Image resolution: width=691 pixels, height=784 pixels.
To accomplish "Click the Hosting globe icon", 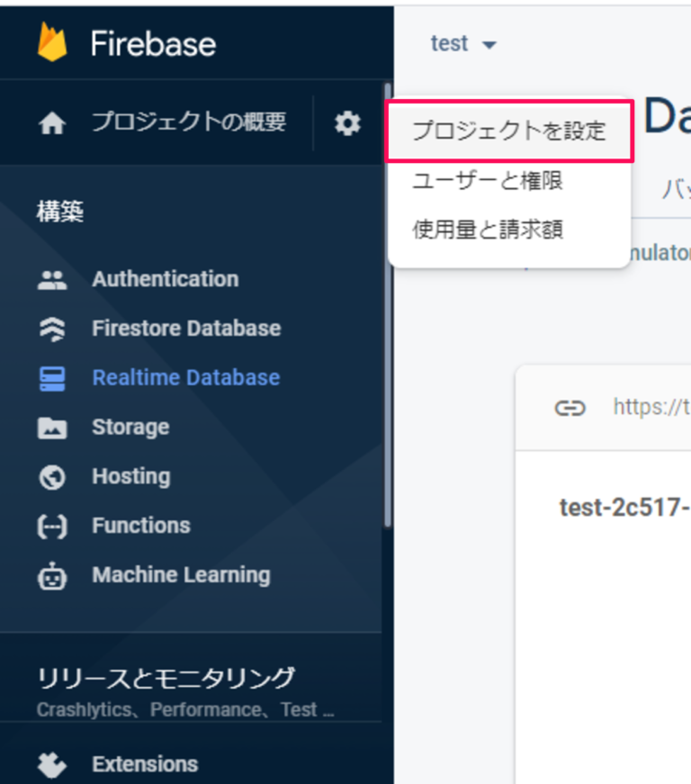I will pyautogui.click(x=52, y=477).
